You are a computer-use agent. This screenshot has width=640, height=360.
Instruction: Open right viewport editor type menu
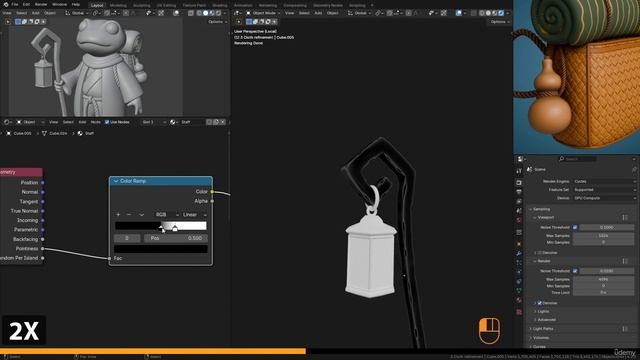point(238,13)
